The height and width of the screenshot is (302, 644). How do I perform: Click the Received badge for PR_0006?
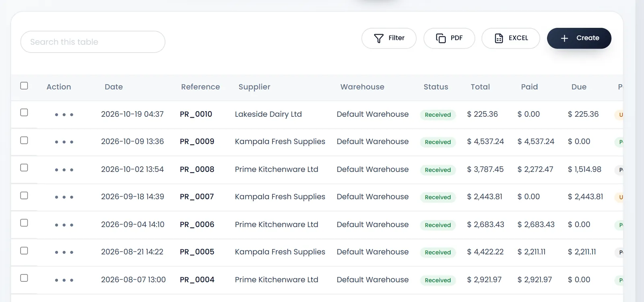point(438,225)
